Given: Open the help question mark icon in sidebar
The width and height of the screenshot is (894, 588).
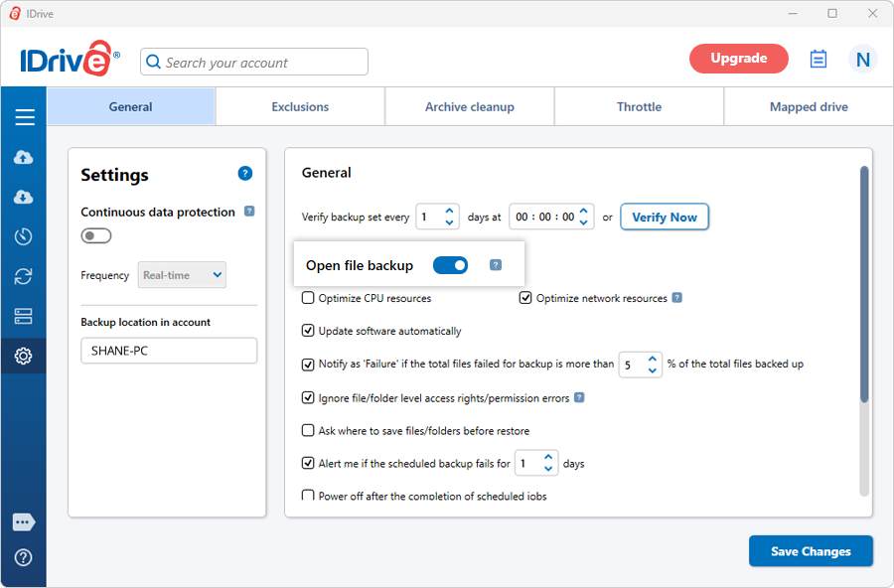Looking at the screenshot, I should pyautogui.click(x=24, y=558).
